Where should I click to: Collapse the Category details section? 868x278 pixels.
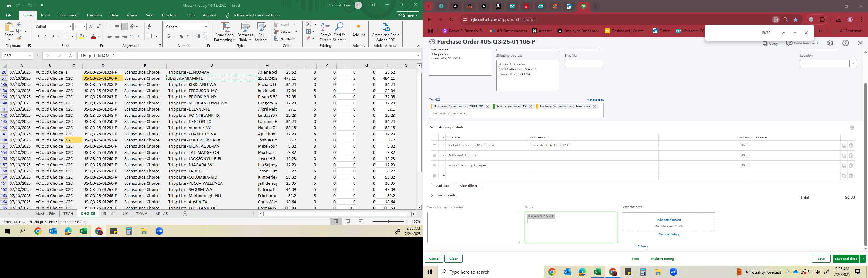pyautogui.click(x=432, y=127)
